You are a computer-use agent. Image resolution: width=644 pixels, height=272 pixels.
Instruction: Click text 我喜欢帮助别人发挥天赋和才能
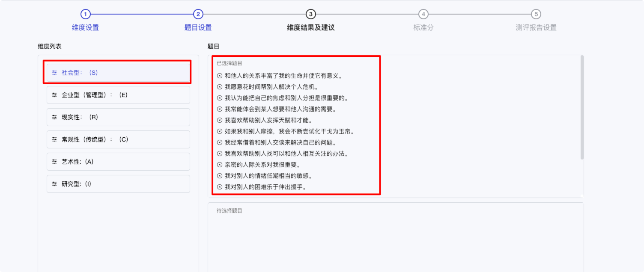click(x=268, y=120)
